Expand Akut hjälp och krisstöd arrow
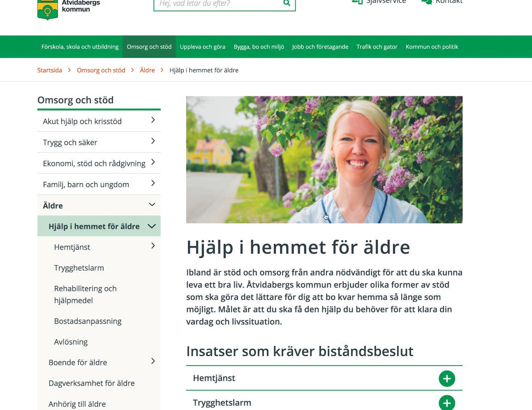 coord(153,120)
